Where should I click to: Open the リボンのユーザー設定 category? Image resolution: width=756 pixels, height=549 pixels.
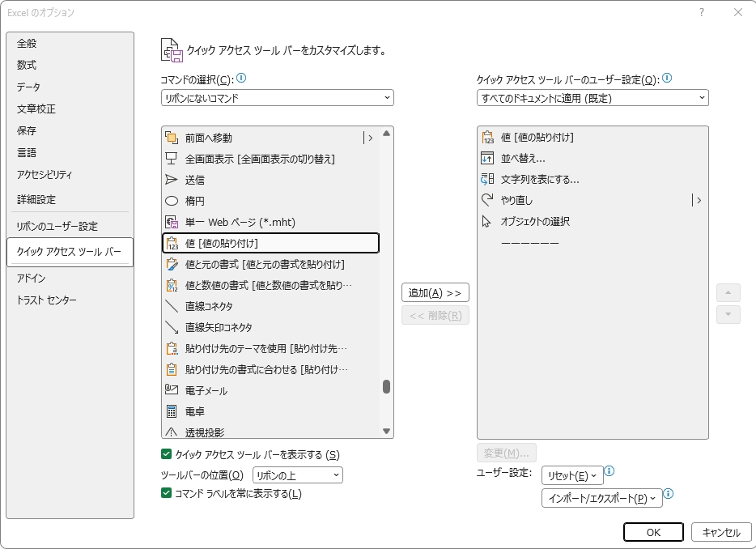pyautogui.click(x=57, y=226)
